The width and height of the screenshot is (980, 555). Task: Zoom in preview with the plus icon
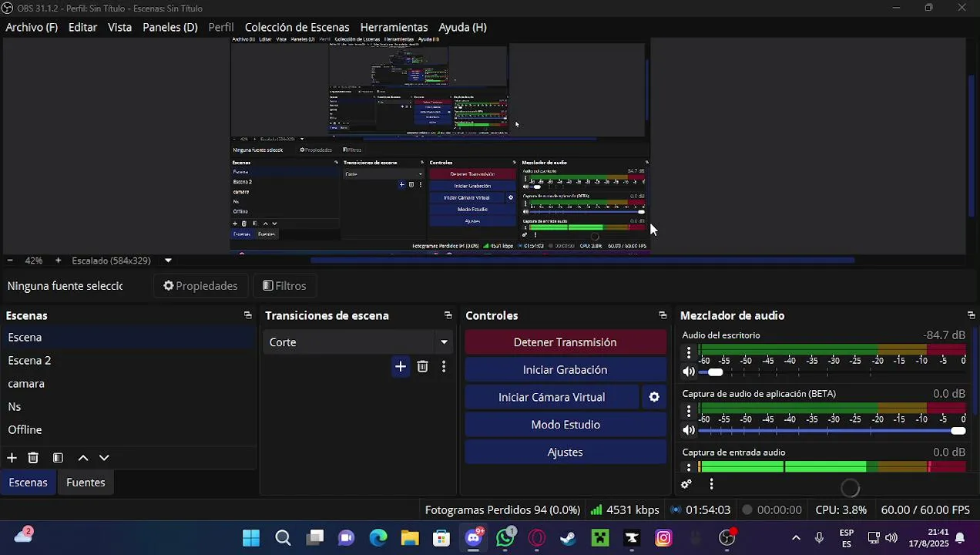(x=58, y=261)
